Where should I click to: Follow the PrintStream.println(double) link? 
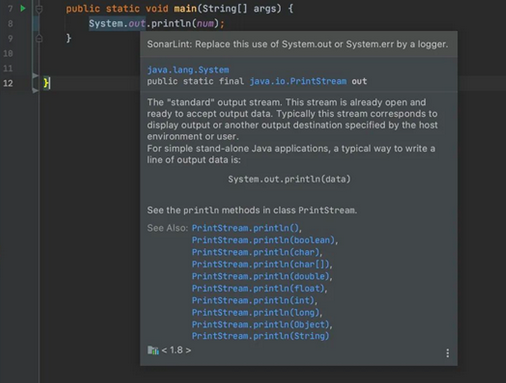pos(261,276)
